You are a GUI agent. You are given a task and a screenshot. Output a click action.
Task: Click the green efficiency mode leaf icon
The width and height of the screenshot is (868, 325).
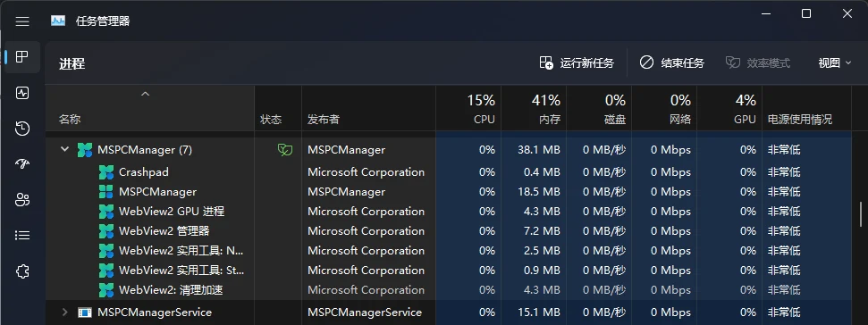coord(285,149)
